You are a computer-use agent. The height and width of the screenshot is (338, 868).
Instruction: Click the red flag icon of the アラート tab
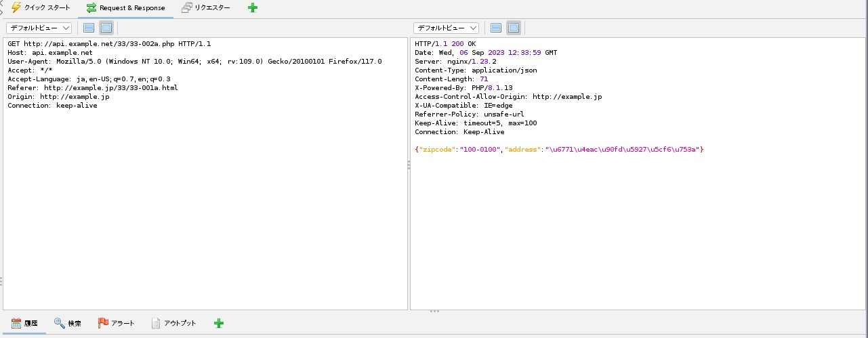103,323
